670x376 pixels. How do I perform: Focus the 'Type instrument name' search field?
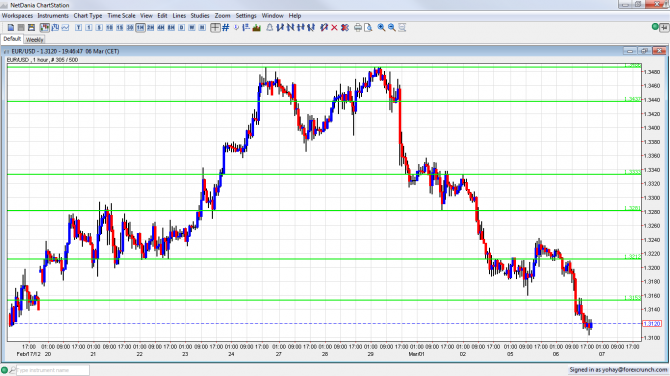click(53, 370)
